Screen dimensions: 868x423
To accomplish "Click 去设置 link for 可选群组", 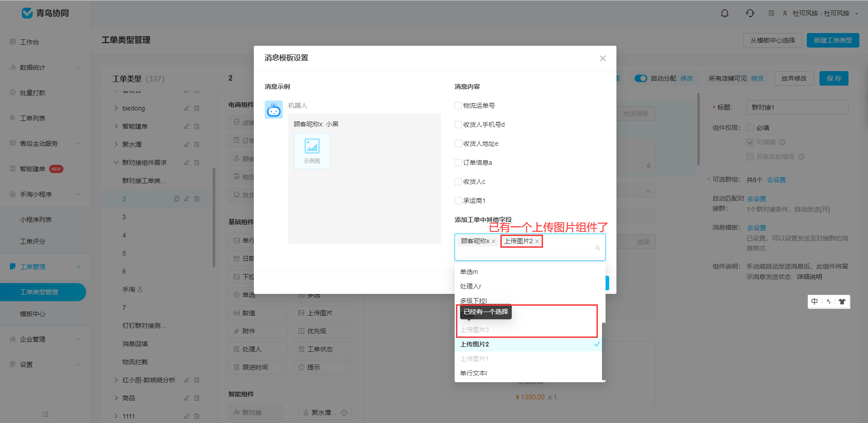I will pos(776,180).
